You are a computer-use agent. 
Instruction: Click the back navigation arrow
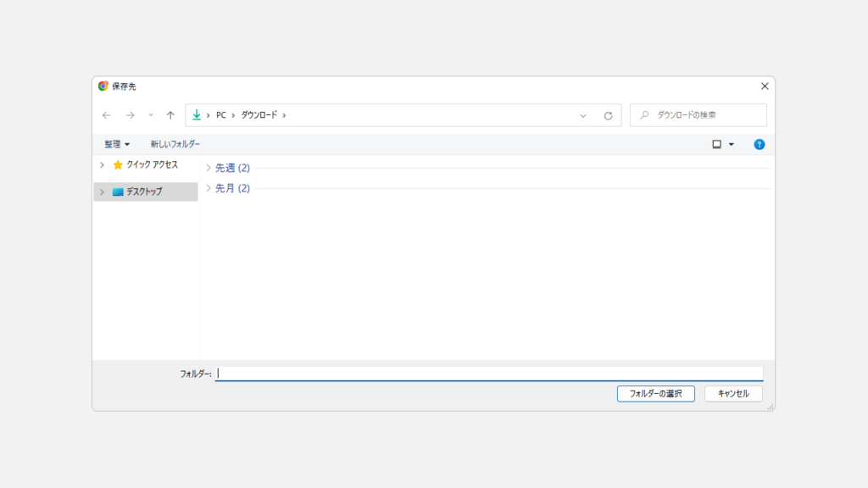[x=106, y=115]
